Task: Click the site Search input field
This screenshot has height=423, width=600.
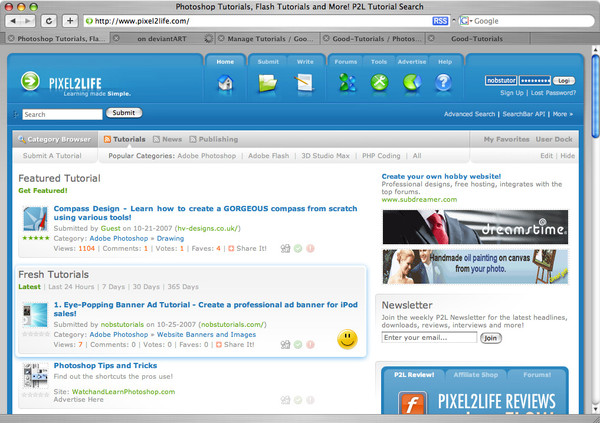Action: 62,114
